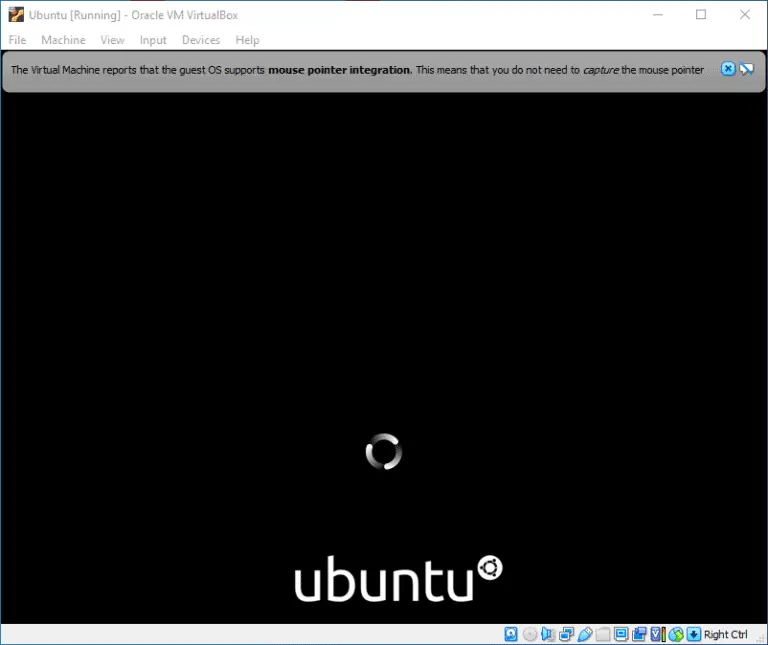Click the window resize grip corner

[x=761, y=638]
